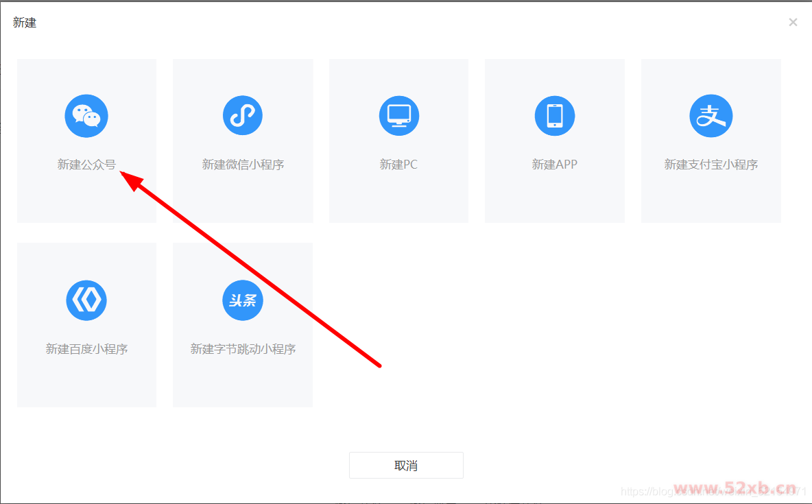Click the 新建公众号 text label
Image resolution: width=812 pixels, height=504 pixels.
(86, 165)
